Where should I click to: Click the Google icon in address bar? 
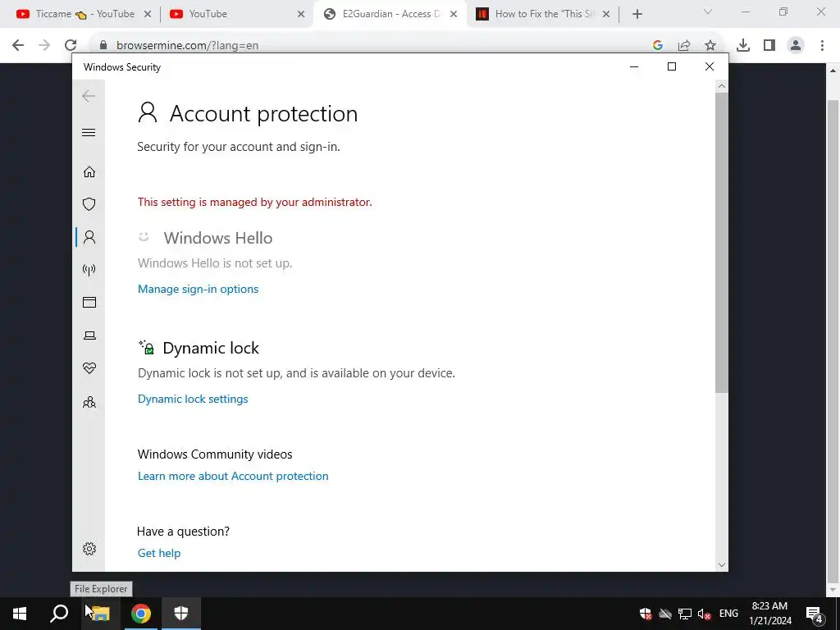658,45
